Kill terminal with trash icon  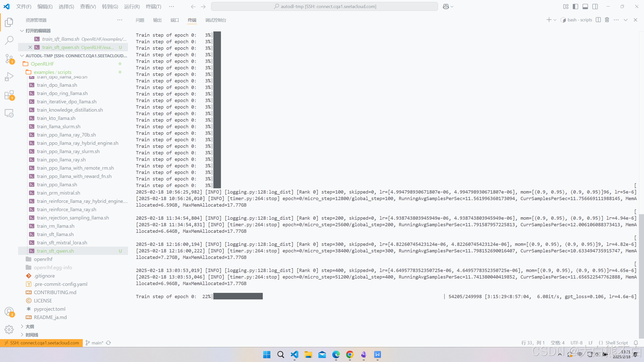coord(607,20)
